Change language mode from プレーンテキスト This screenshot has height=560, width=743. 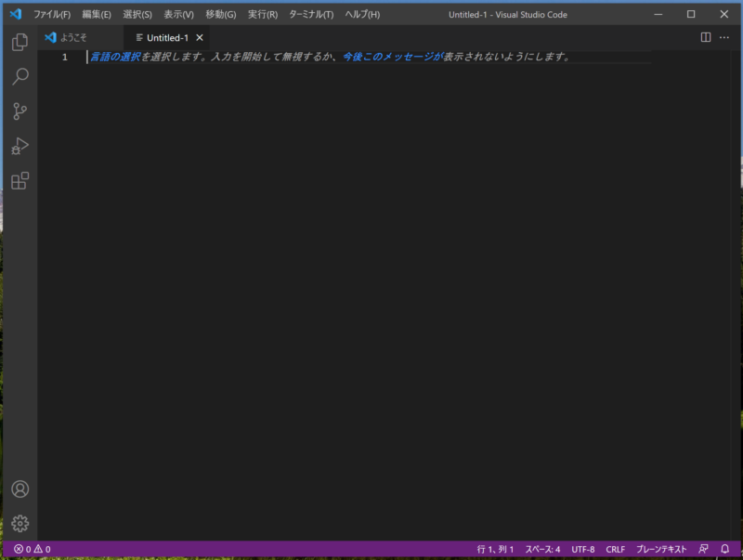click(661, 549)
